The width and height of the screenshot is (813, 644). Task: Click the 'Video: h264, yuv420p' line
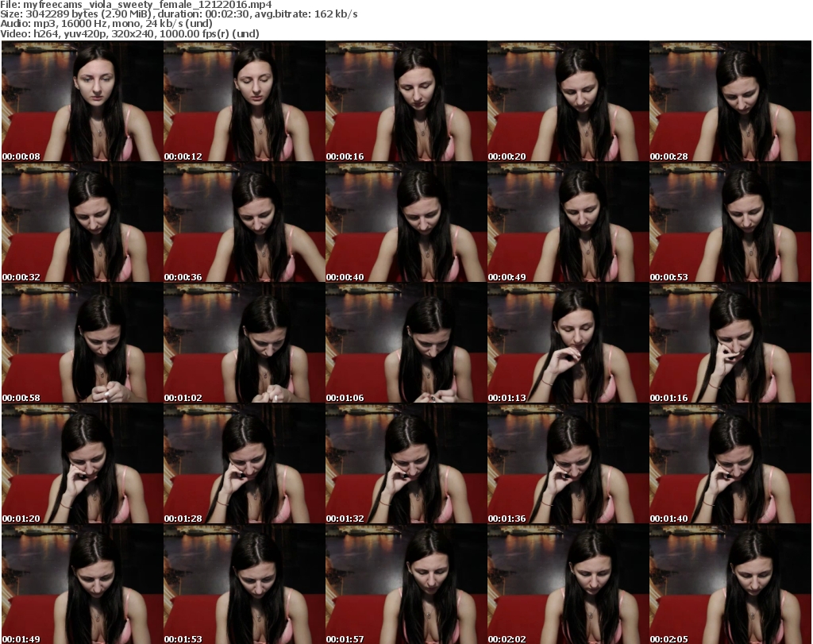coord(129,33)
